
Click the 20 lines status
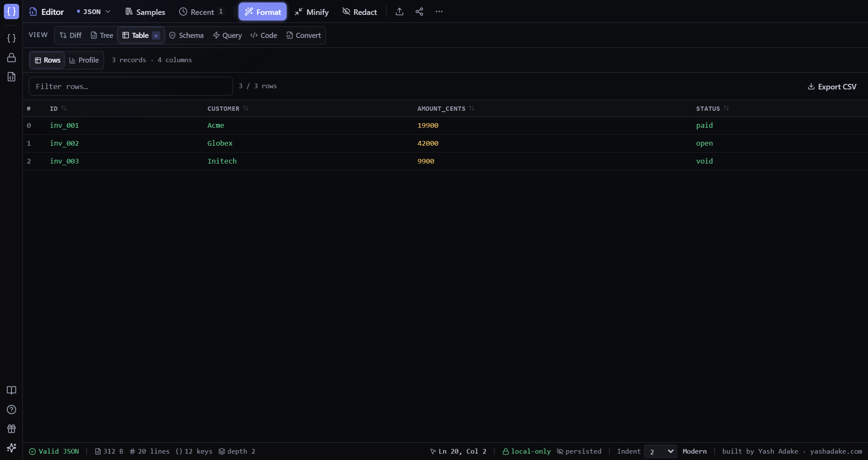point(149,451)
